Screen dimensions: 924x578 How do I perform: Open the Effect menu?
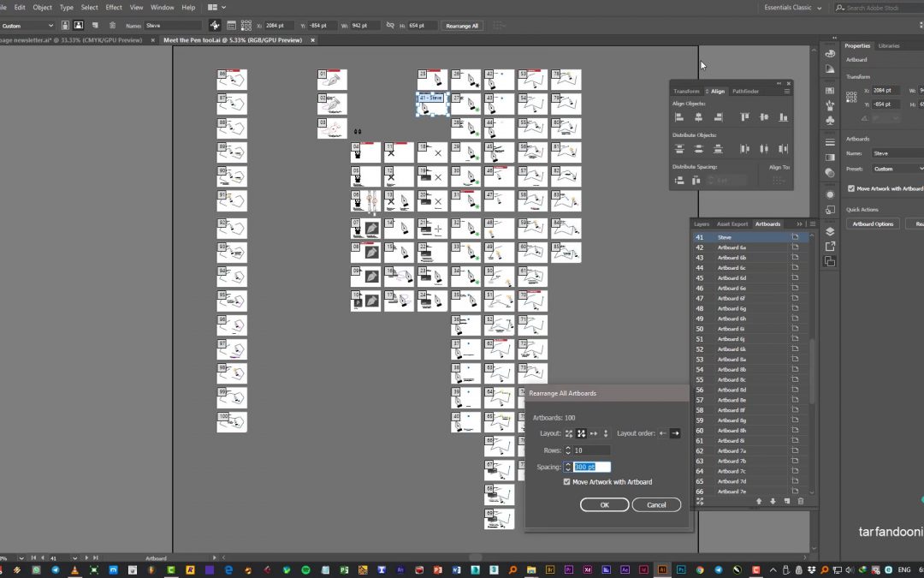point(114,8)
